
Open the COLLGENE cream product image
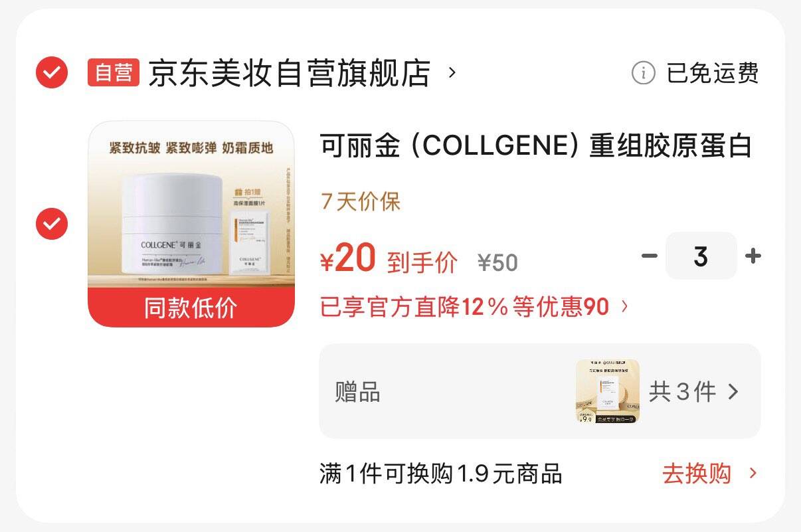[x=191, y=205]
